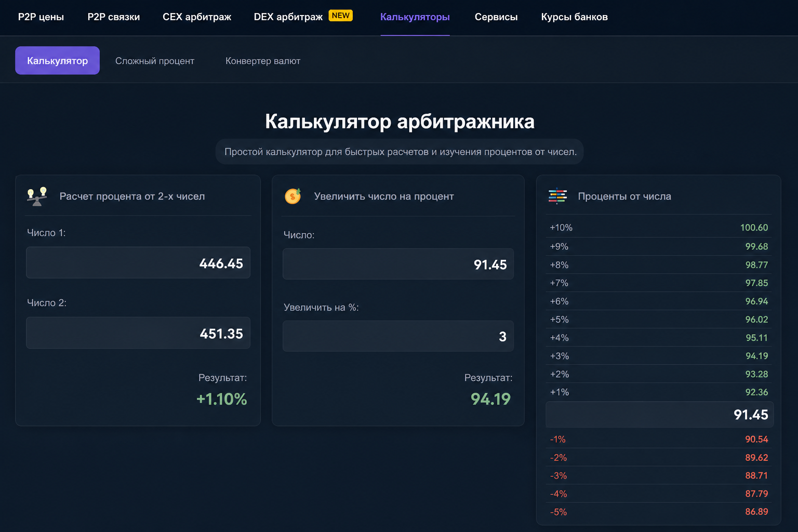Open the P2P цены menu item
This screenshot has height=532, width=798.
point(41,17)
